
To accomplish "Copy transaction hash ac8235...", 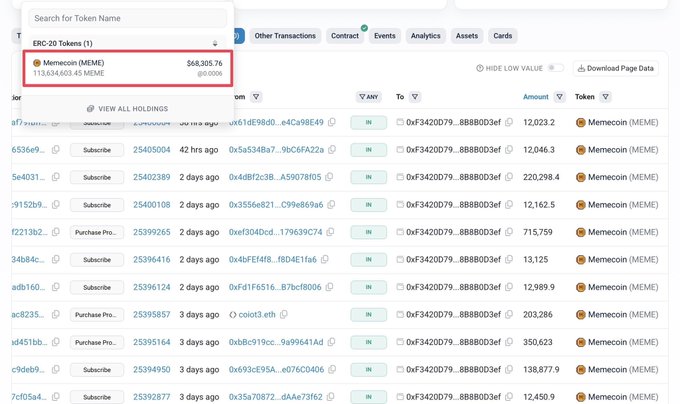I will [x=56, y=314].
